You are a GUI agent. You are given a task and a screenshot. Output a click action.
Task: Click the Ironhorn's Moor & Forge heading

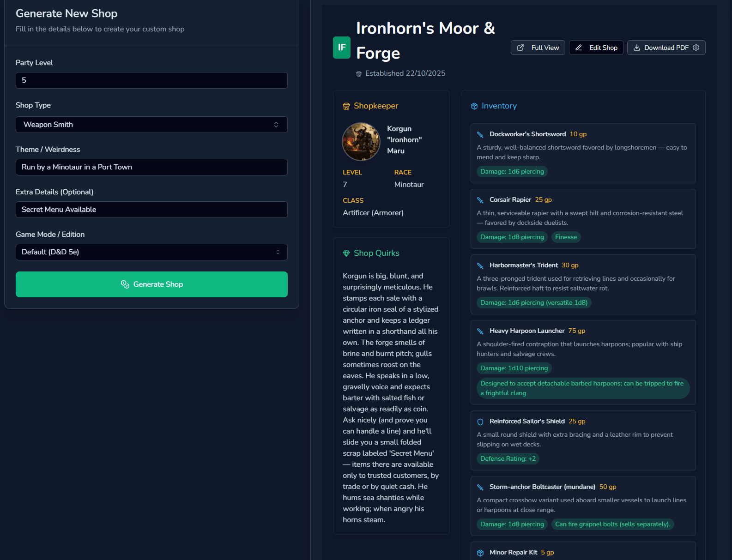[x=425, y=41]
